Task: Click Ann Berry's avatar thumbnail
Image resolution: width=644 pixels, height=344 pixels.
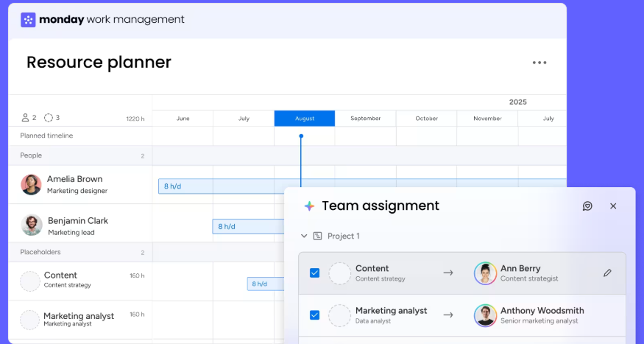Action: click(485, 273)
